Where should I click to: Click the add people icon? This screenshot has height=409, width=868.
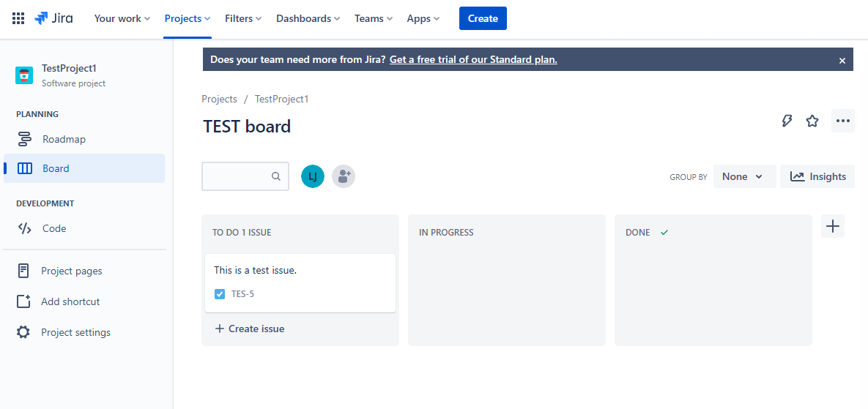(344, 176)
